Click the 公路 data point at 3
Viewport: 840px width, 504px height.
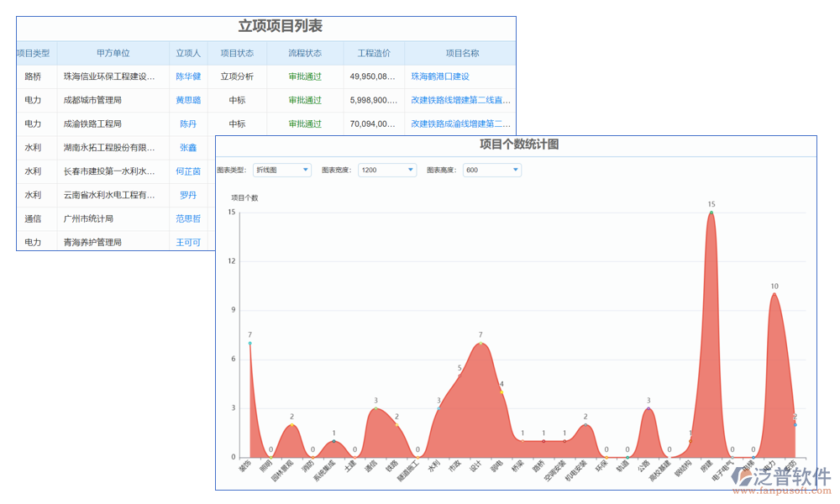(648, 409)
